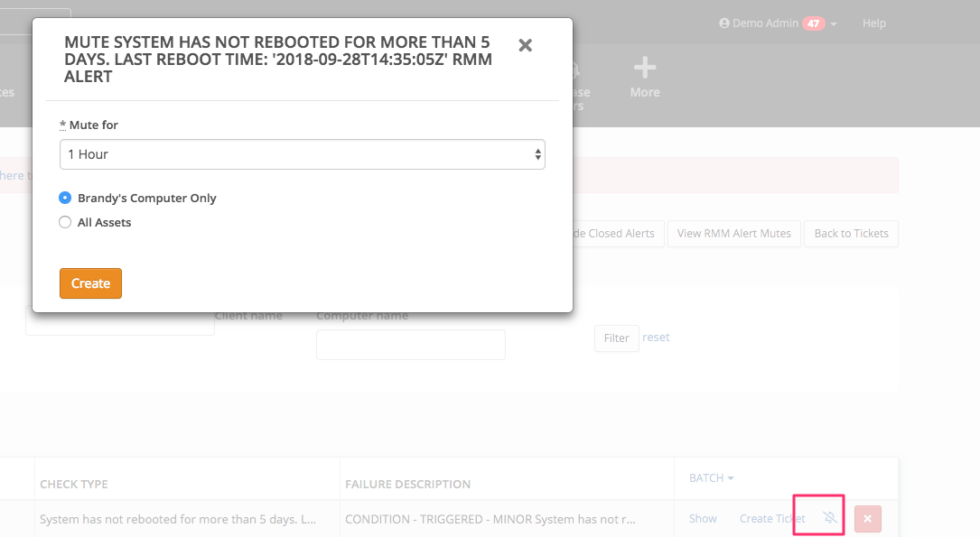
Task: Click View RMM Alert Mutes button
Action: tap(733, 233)
